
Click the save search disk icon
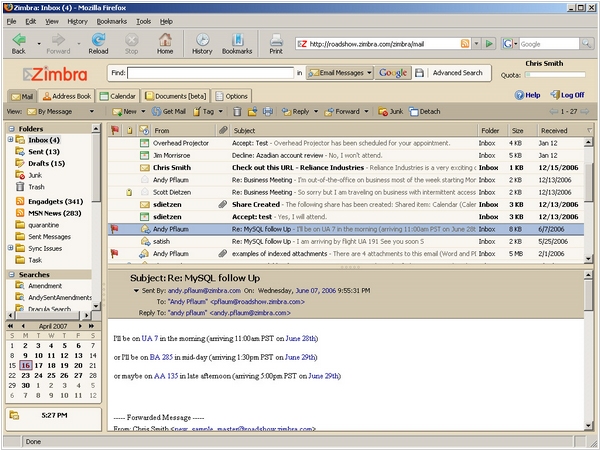[x=419, y=73]
